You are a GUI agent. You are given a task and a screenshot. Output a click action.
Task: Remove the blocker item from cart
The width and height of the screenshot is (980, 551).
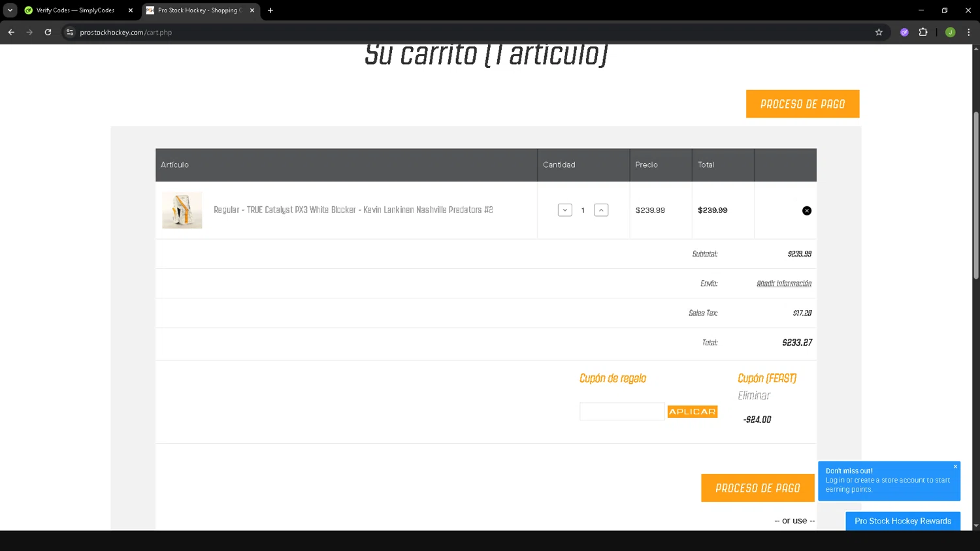[x=807, y=210]
